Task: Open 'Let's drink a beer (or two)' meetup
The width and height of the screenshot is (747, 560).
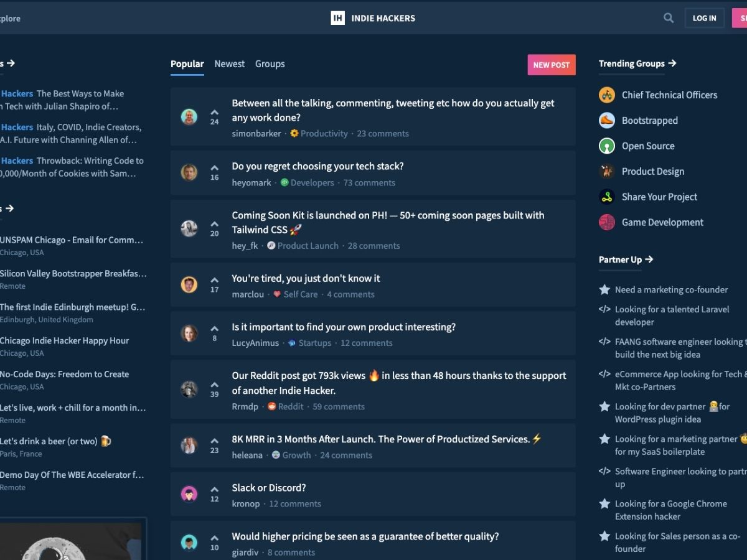Action: coord(55,441)
